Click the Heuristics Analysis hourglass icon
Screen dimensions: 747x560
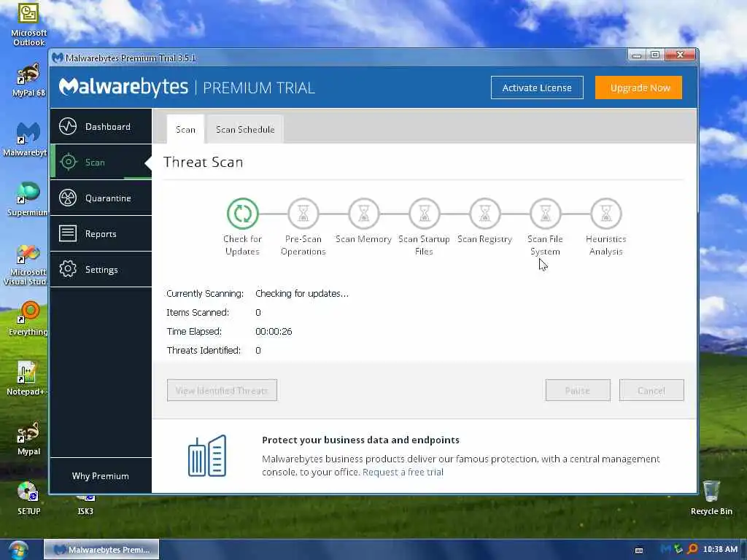[x=605, y=214]
